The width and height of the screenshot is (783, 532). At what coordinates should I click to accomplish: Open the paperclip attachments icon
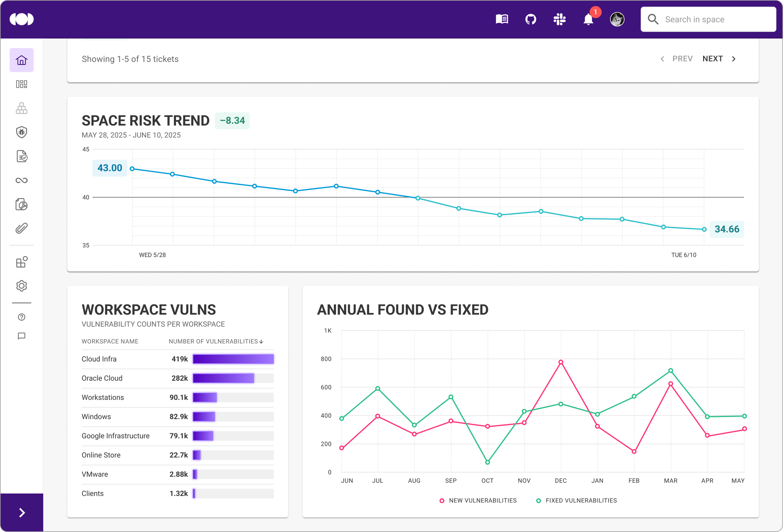[22, 229]
